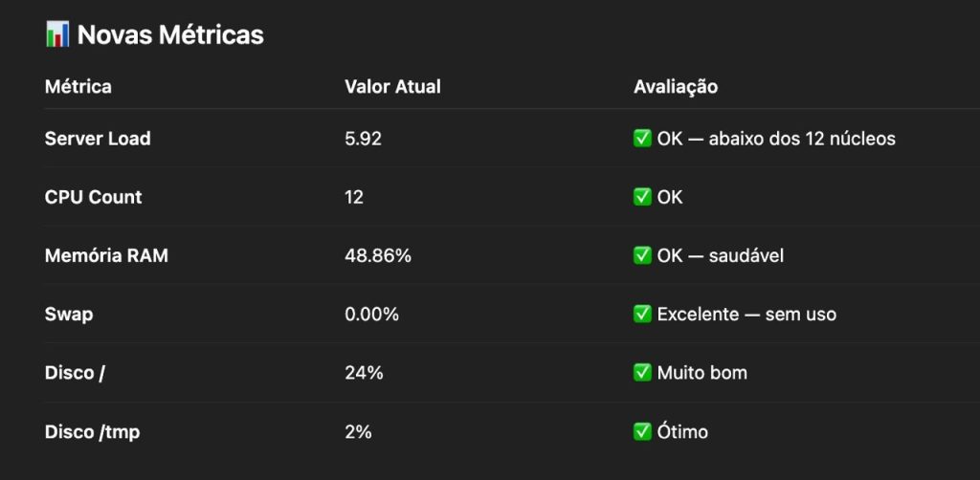Click the green check in Memória RAM row
This screenshot has height=480, width=980.
642,255
